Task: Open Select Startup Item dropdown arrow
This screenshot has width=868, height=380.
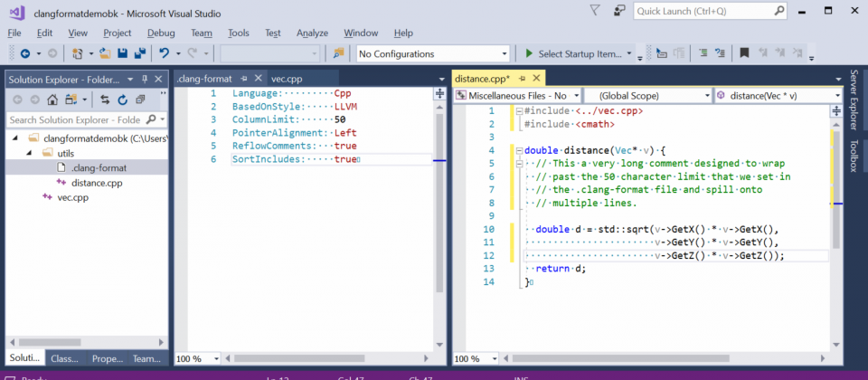Action: coord(629,53)
